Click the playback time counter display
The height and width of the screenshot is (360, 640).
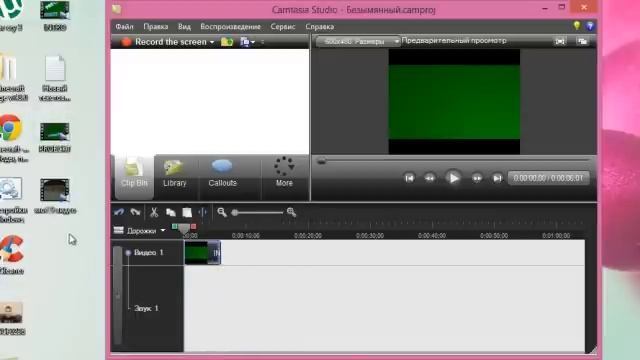(x=548, y=178)
